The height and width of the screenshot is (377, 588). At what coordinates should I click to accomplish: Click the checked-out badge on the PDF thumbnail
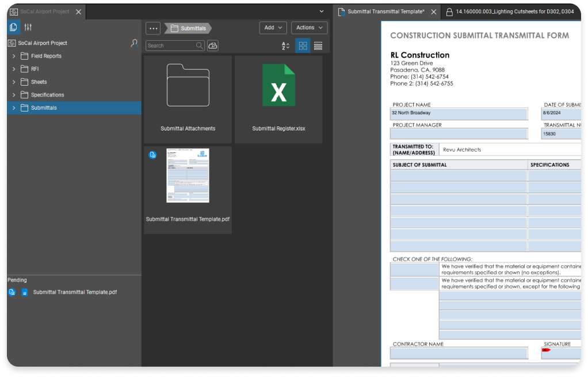coord(152,155)
